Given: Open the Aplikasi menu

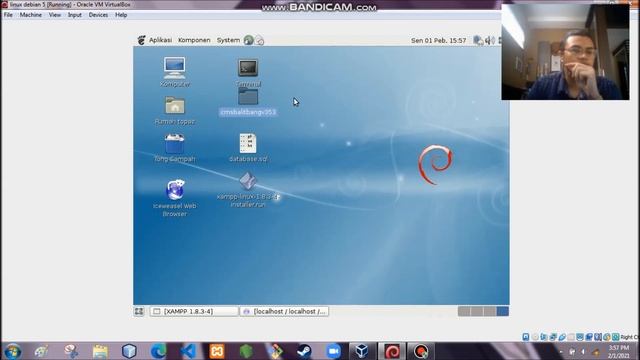Looking at the screenshot, I should 160,40.
